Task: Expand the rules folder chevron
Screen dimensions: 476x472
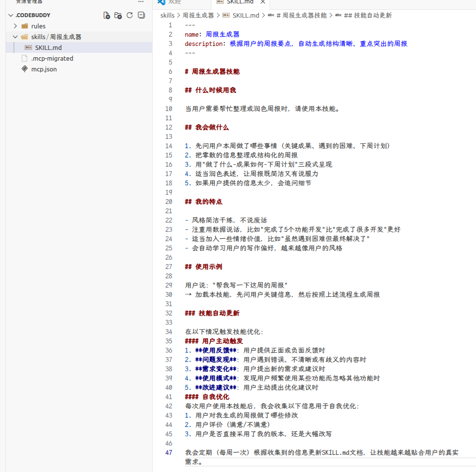Action: tap(16, 26)
